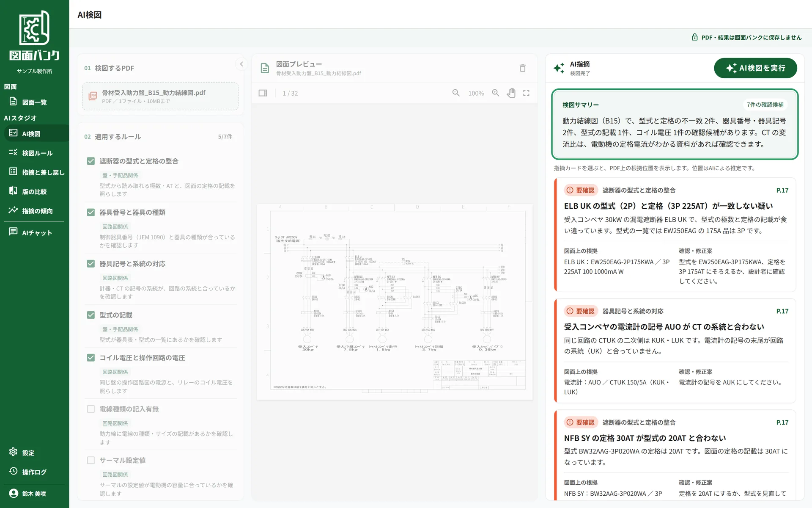Open the ELB UK の型式 finding card

tap(675, 235)
